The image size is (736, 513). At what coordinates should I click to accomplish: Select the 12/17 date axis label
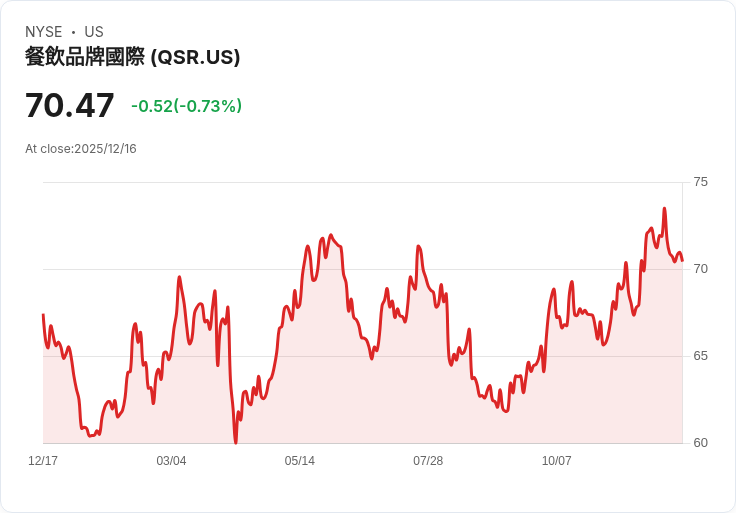click(x=43, y=461)
